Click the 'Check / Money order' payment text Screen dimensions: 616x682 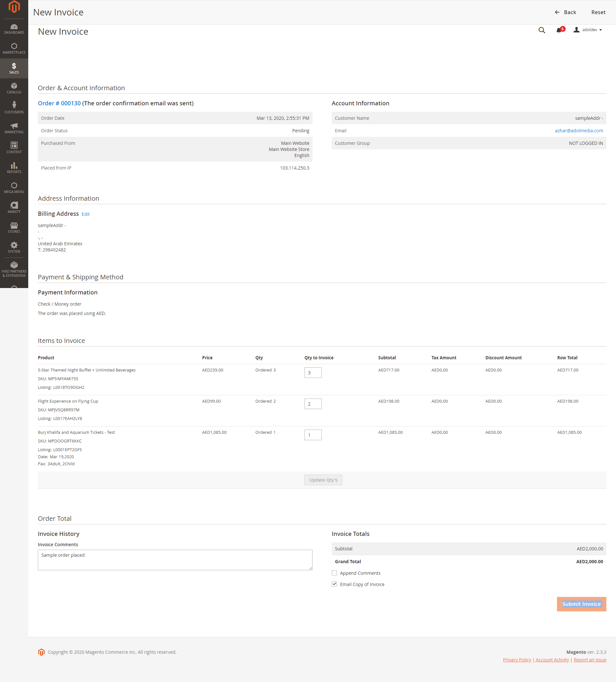tap(59, 304)
